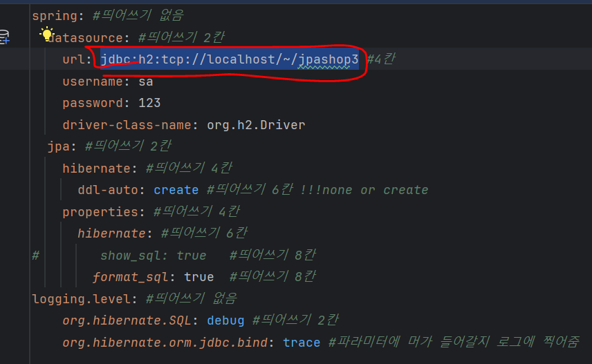Image resolution: width=592 pixels, height=364 pixels.
Task: Click the 'driver-class-name:' key
Action: pyautogui.click(x=130, y=125)
